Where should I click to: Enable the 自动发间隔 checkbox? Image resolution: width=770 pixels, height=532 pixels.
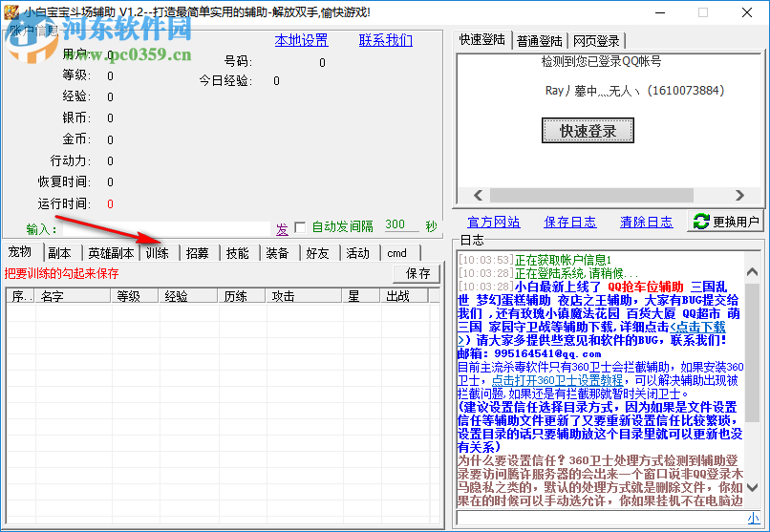[300, 227]
